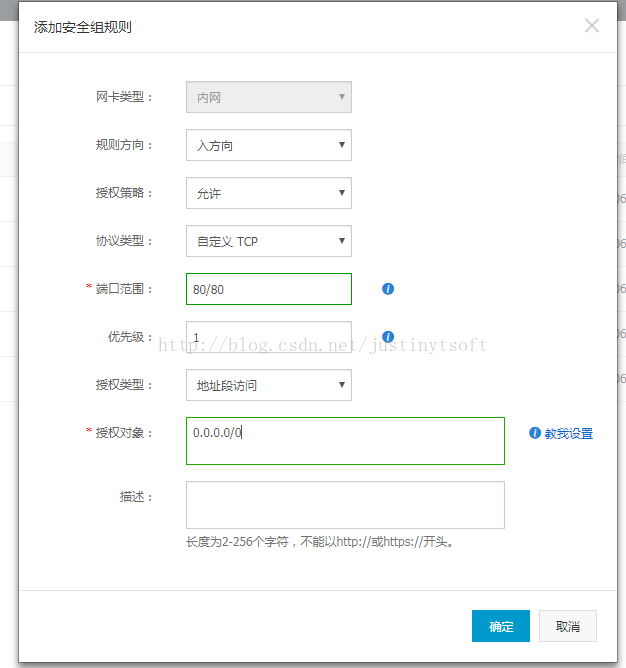Screen dimensions: 626x668
Task: Click the 端口范围 input field
Action: tap(268, 289)
